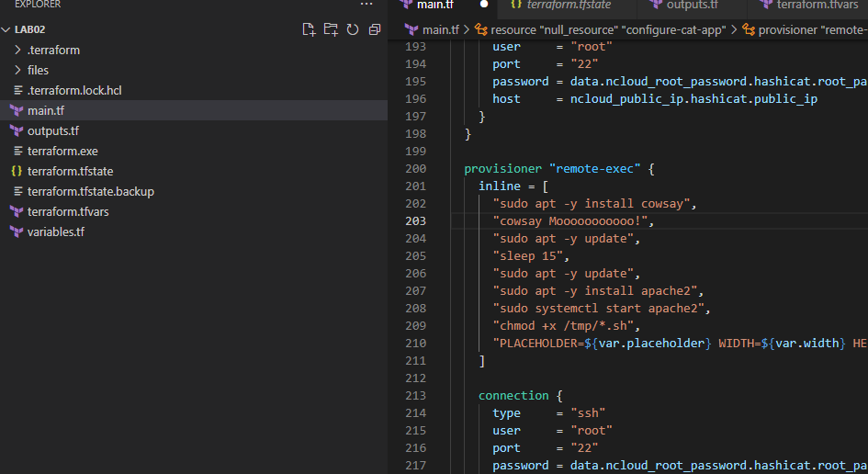This screenshot has width=868, height=474.
Task: Click the braces icon beside terraform.tfstate
Action: [x=17, y=171]
